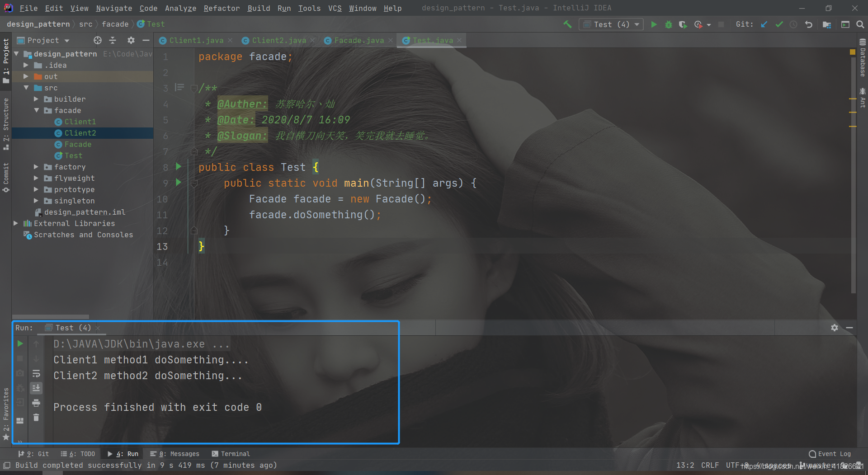The width and height of the screenshot is (868, 475).
Task: Click gutter run arrow for class Test
Action: tap(178, 167)
